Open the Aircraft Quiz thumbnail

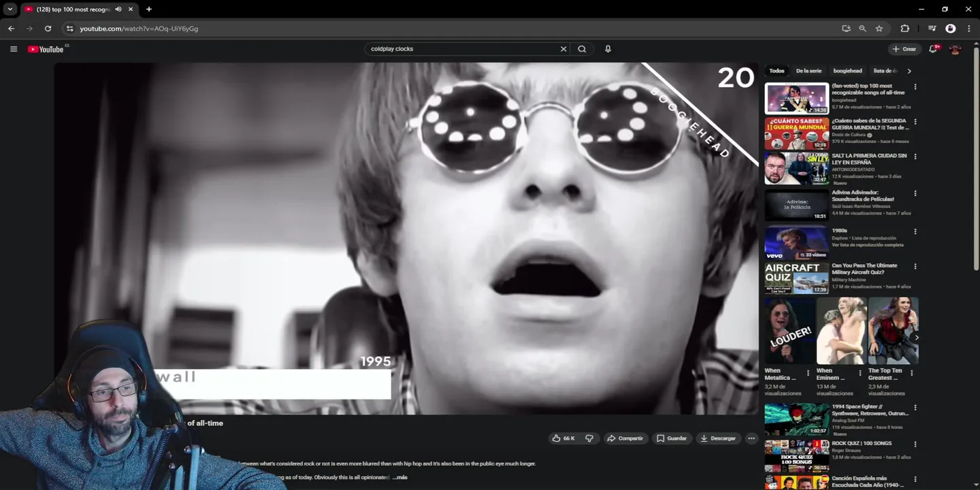pos(797,278)
